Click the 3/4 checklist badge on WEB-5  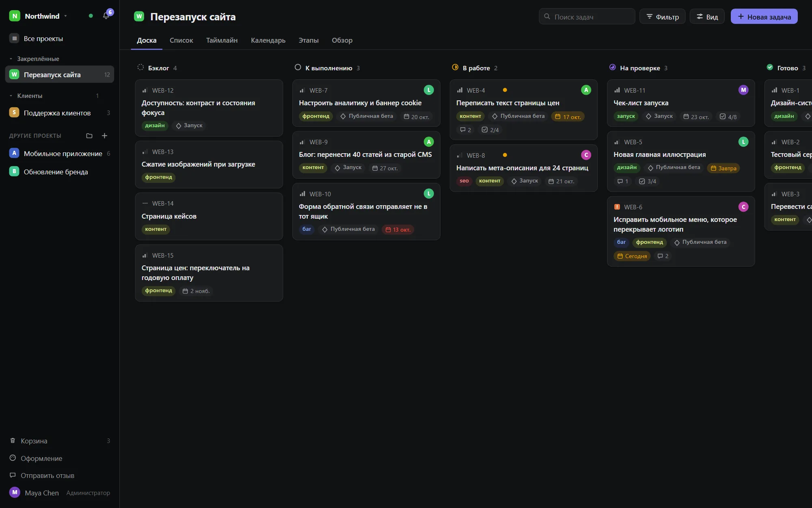click(x=647, y=181)
